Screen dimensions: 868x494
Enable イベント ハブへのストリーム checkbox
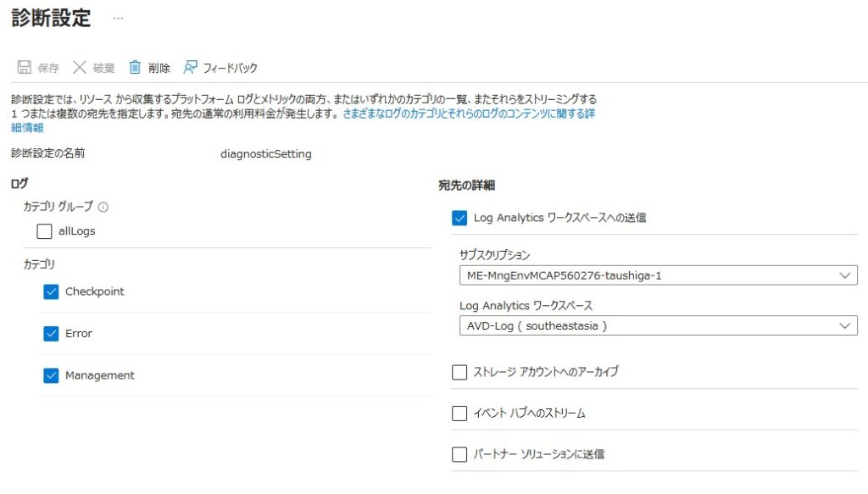(459, 414)
